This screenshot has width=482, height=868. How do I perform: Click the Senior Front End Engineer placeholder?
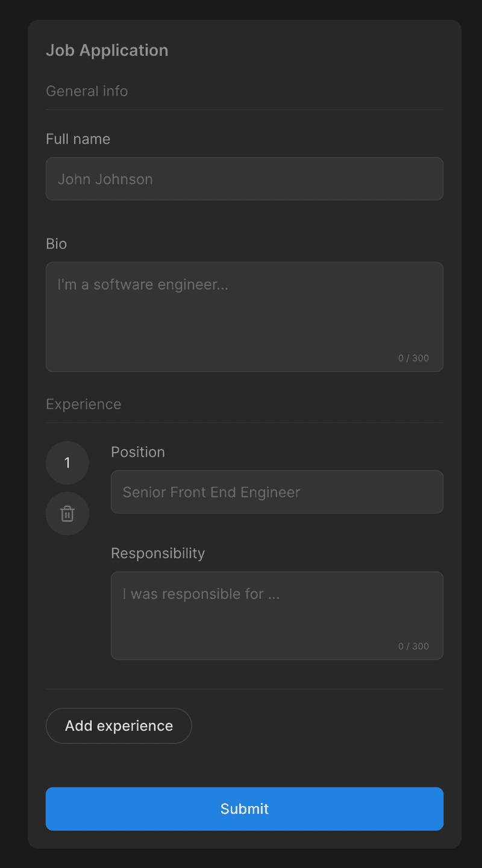(211, 492)
